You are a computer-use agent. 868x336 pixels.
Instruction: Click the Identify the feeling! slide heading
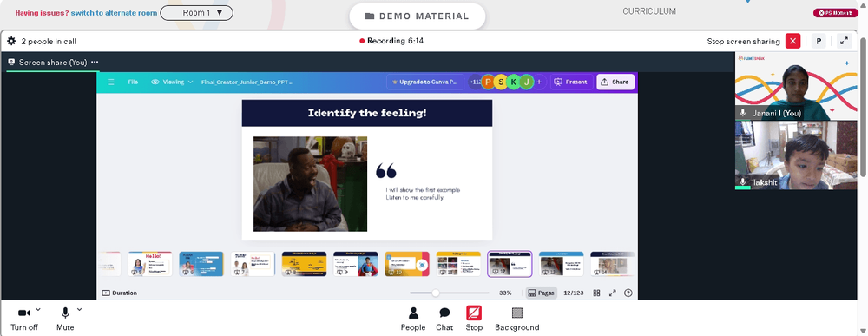click(x=367, y=114)
